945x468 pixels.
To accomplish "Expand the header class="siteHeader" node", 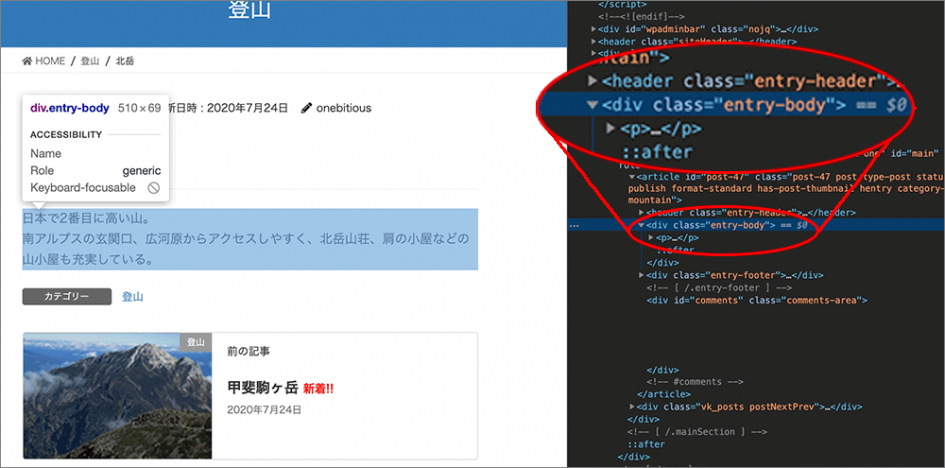I will pyautogui.click(x=594, y=42).
